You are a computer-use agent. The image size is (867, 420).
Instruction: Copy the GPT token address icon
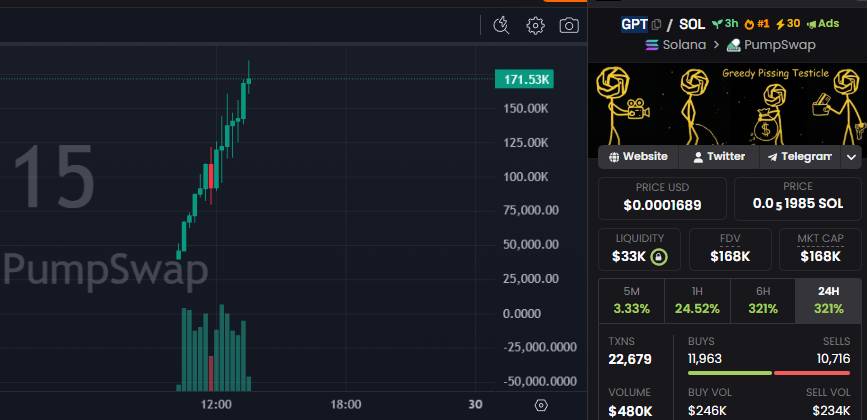(x=656, y=24)
